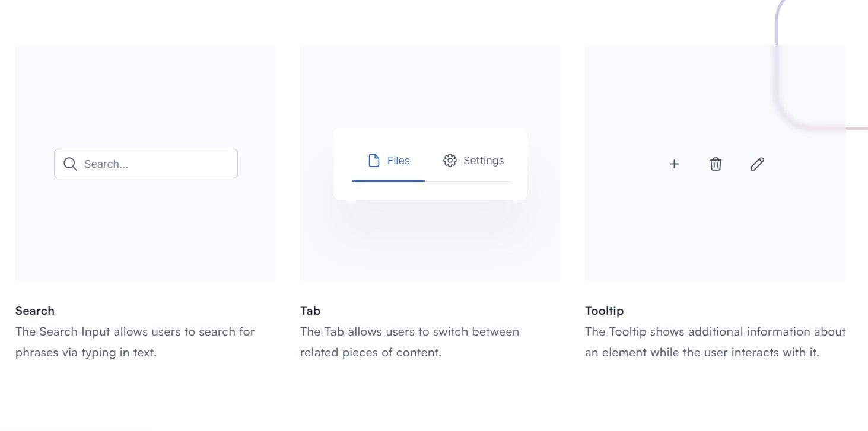868x431 pixels.
Task: Click the Tooltip heading text
Action: 605,310
